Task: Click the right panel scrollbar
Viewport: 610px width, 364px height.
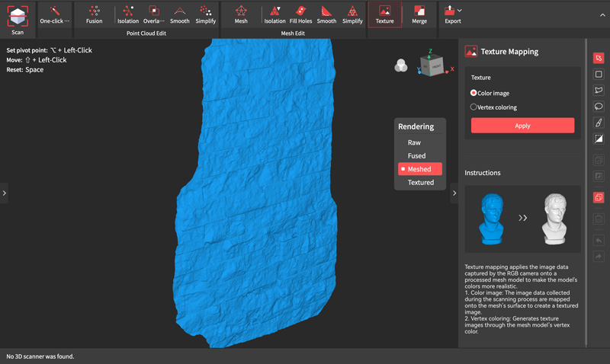Action: click(x=586, y=193)
